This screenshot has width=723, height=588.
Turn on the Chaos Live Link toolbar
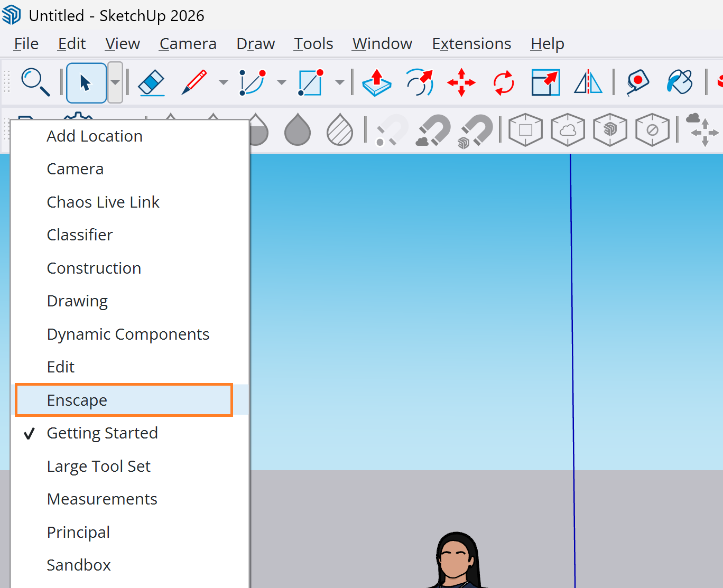coord(129,202)
